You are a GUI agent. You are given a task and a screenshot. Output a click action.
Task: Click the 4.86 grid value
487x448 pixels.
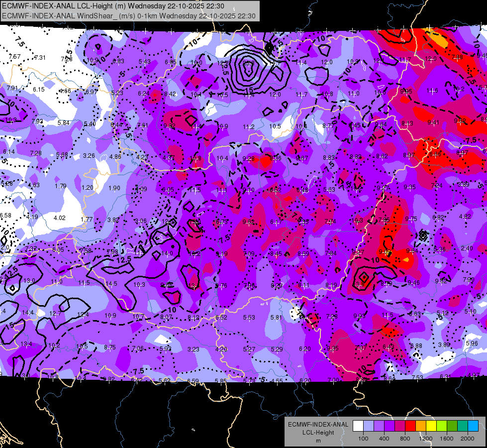tap(115, 157)
